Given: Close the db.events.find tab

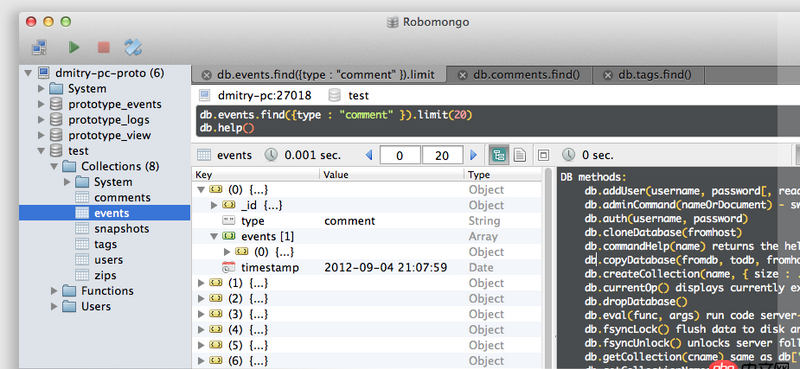Looking at the screenshot, I should click(x=206, y=75).
